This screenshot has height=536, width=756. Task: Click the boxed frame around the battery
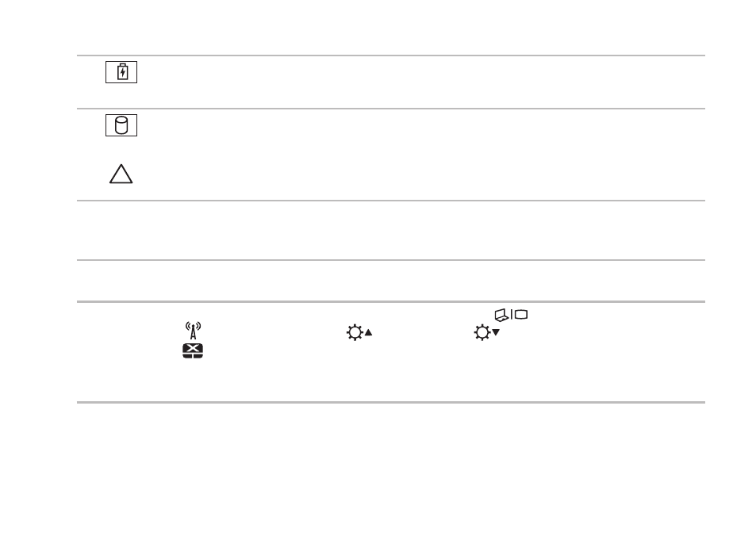(121, 72)
